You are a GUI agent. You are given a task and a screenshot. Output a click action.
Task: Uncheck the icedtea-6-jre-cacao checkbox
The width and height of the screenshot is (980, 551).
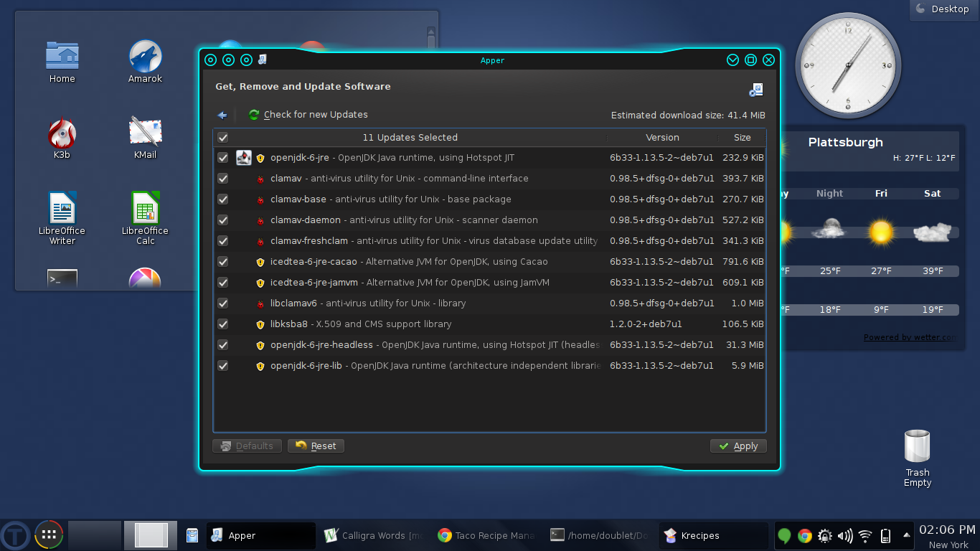click(223, 262)
